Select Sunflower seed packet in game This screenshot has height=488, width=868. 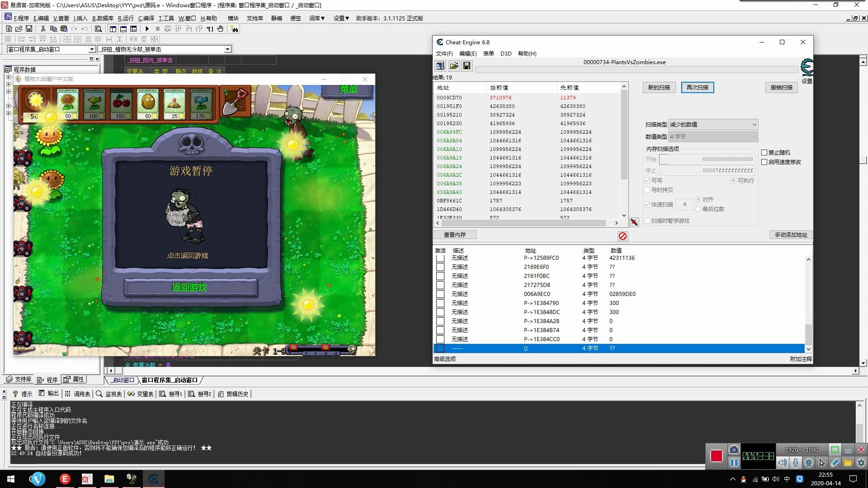click(x=68, y=103)
